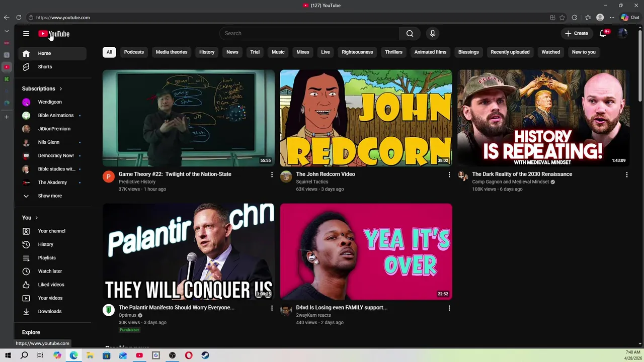
Task: Play the They Will Conquer Us thumbnail
Action: [189, 251]
